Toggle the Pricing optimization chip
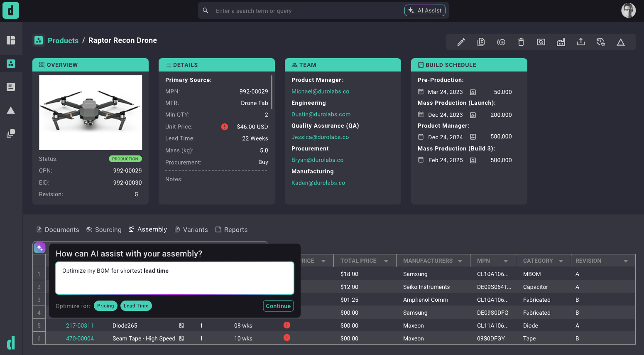The image size is (644, 355). (105, 306)
